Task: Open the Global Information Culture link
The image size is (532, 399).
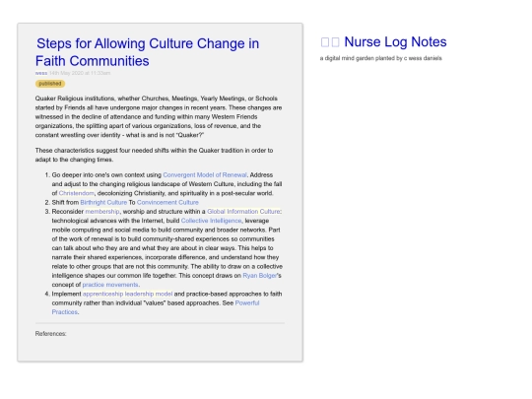Action: [243, 212]
